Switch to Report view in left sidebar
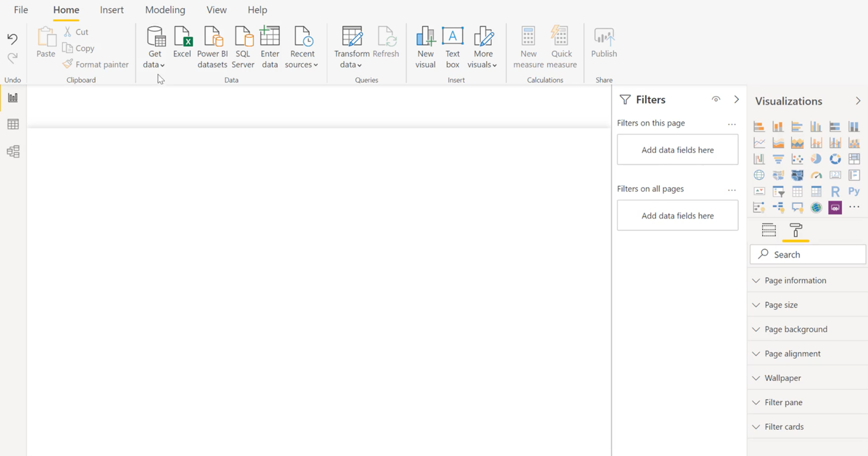 pyautogui.click(x=13, y=98)
